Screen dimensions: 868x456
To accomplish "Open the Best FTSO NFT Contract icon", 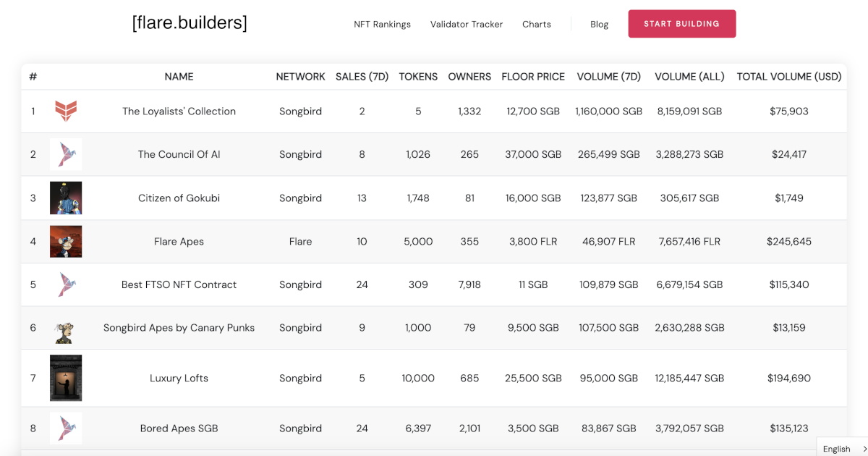I will [x=66, y=284].
